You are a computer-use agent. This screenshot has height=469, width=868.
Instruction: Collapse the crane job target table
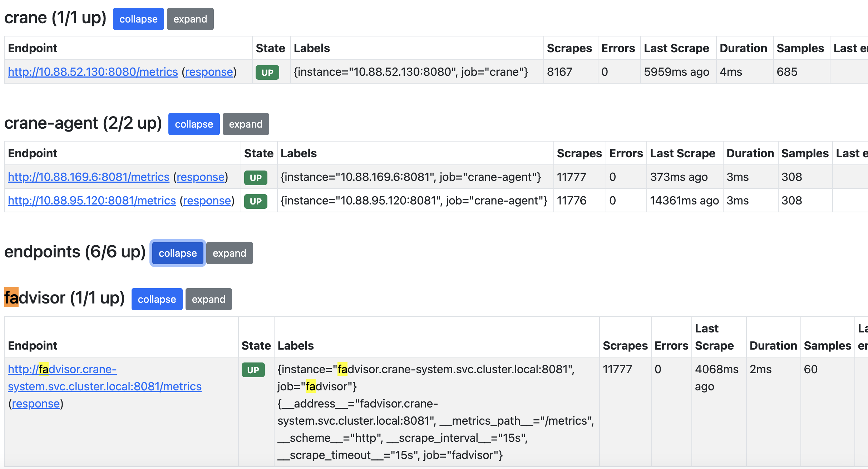pos(138,19)
